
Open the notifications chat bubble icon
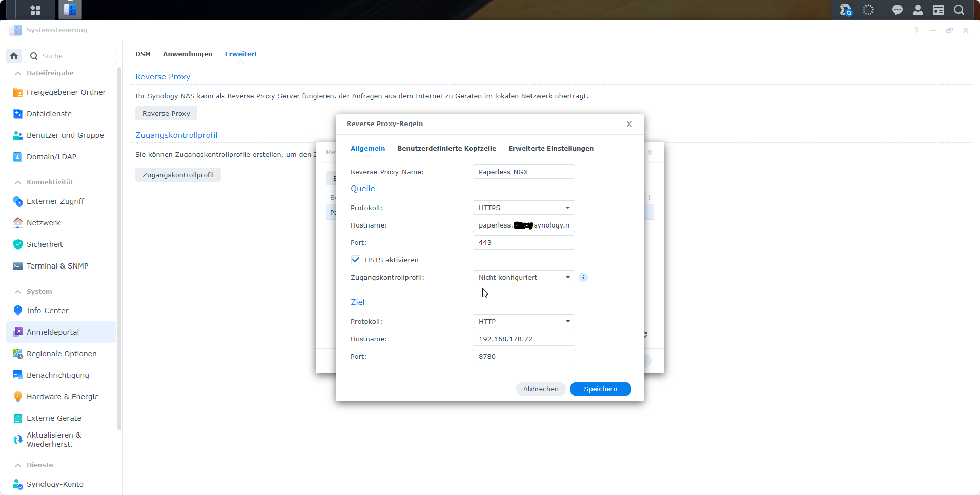pos(897,10)
